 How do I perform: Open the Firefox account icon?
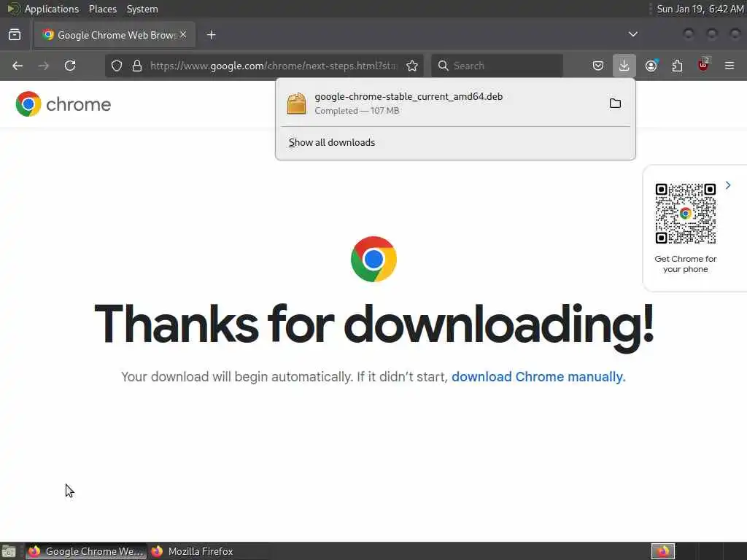pyautogui.click(x=651, y=66)
